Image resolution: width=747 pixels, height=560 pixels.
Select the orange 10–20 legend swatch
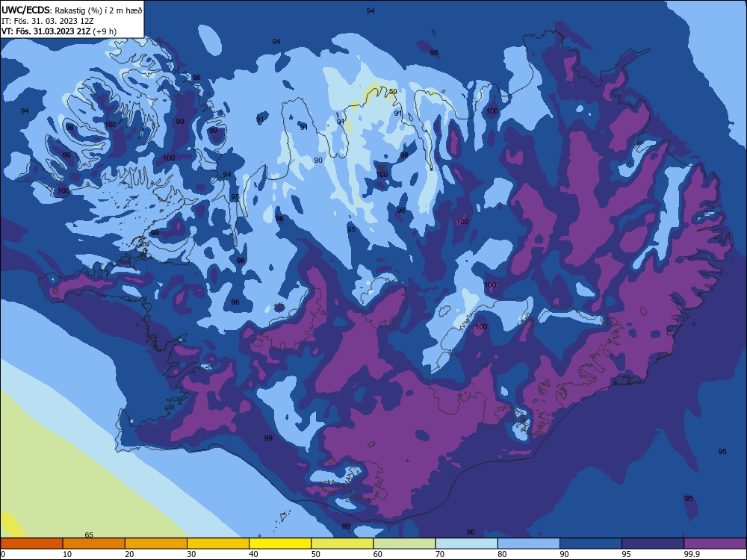(94, 544)
